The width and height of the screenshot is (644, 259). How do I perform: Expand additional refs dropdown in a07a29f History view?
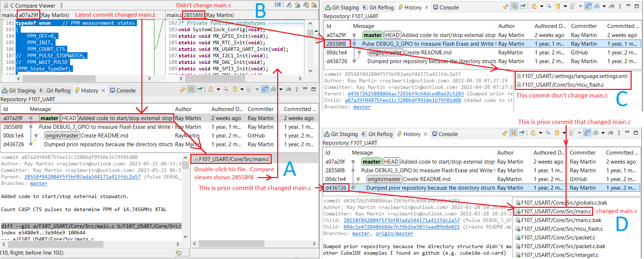[x=281, y=89]
